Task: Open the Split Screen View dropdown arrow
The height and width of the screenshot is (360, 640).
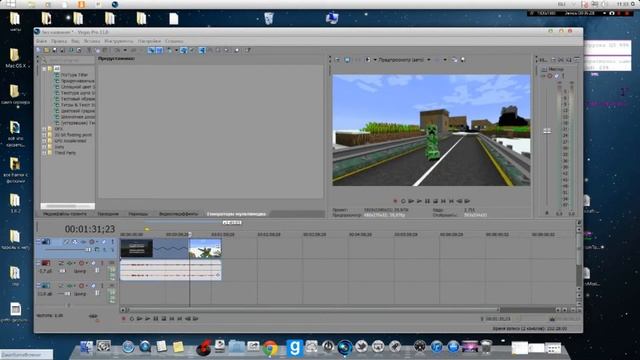Action: point(375,60)
